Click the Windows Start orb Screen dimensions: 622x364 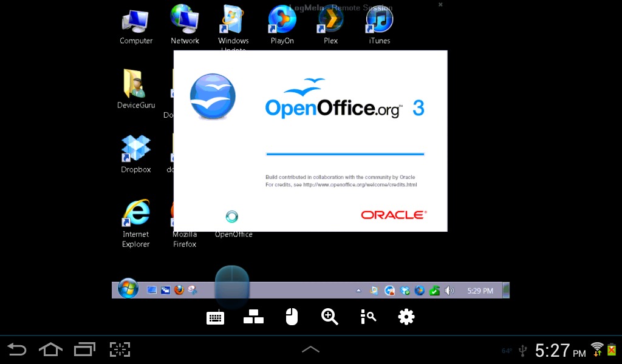[128, 288]
